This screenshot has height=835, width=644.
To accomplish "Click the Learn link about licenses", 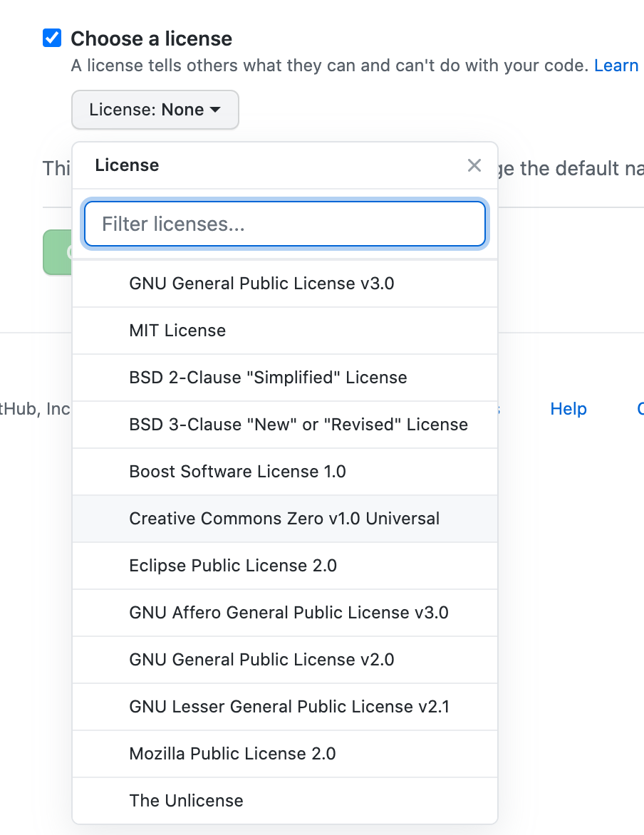I will tap(616, 65).
